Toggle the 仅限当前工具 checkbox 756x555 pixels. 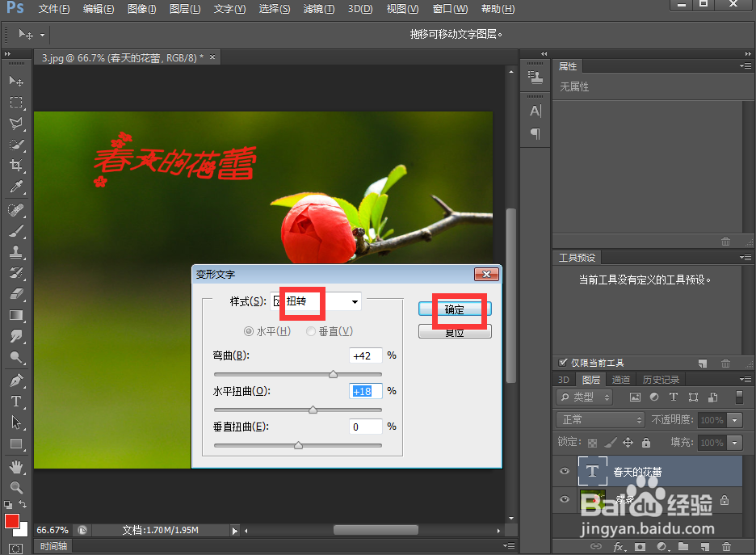click(562, 363)
